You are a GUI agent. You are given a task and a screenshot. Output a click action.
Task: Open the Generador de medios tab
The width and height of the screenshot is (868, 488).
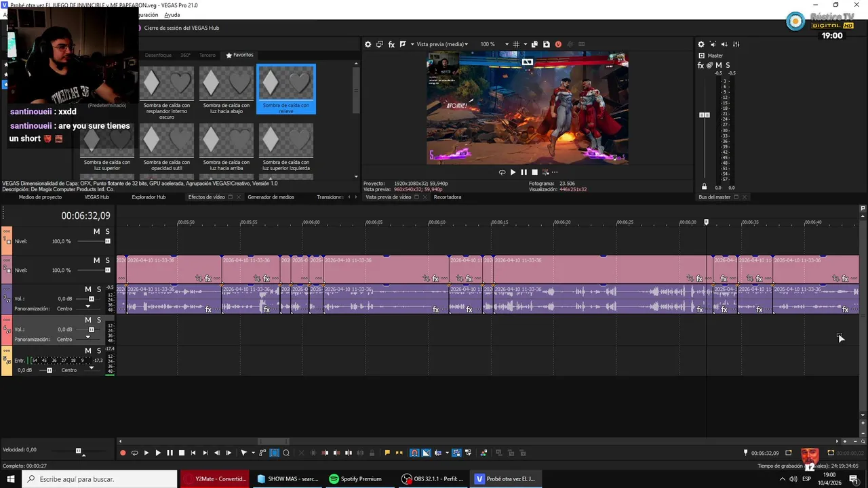(271, 197)
